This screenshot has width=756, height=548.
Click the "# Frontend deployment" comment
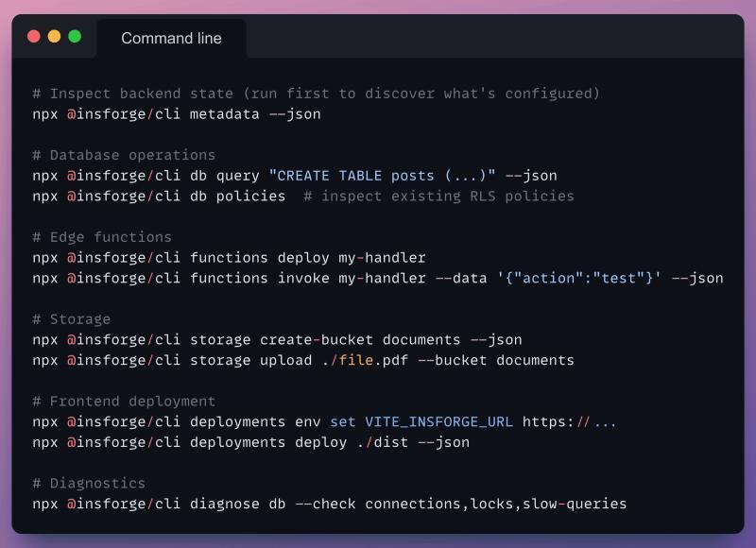124,402
